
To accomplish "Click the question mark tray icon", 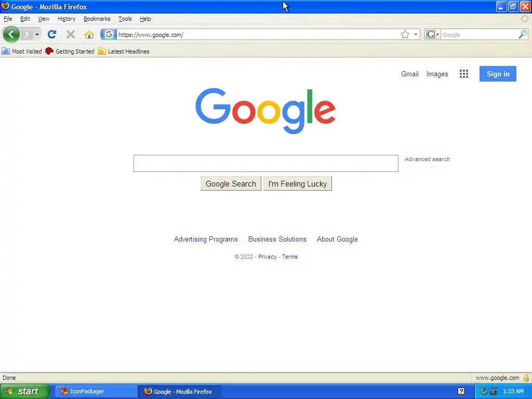I will click(x=461, y=391).
